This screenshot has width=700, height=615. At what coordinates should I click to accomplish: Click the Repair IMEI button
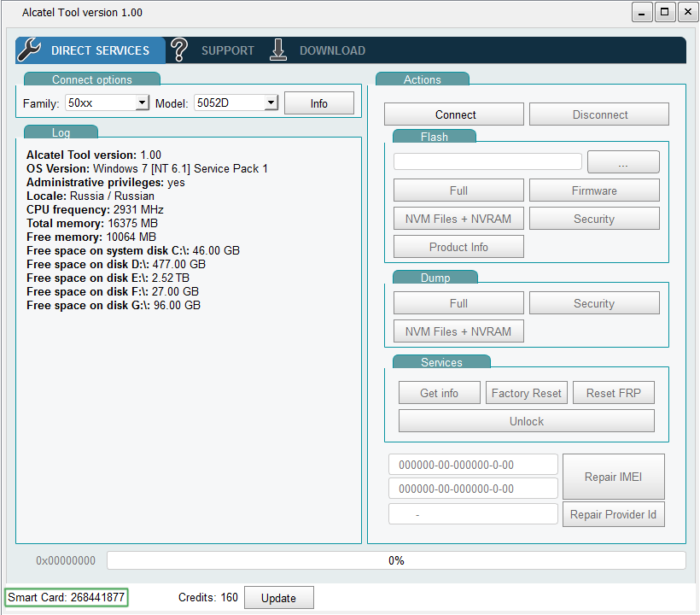[614, 477]
